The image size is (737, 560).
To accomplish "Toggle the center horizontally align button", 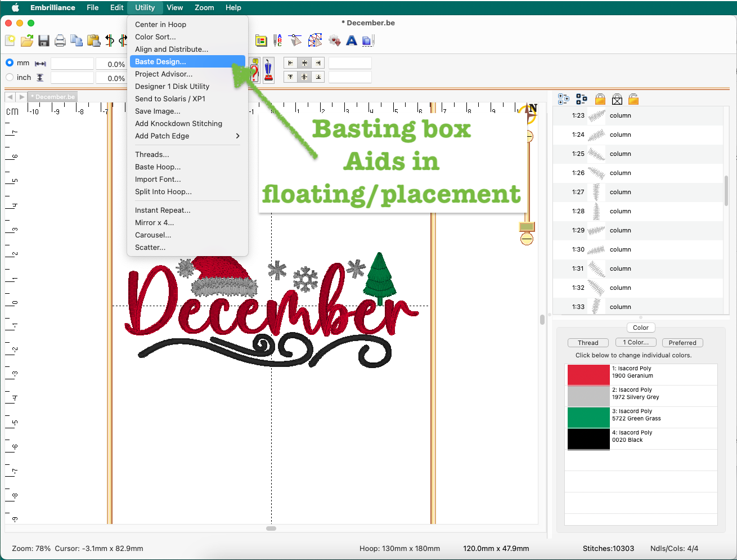I will click(304, 63).
